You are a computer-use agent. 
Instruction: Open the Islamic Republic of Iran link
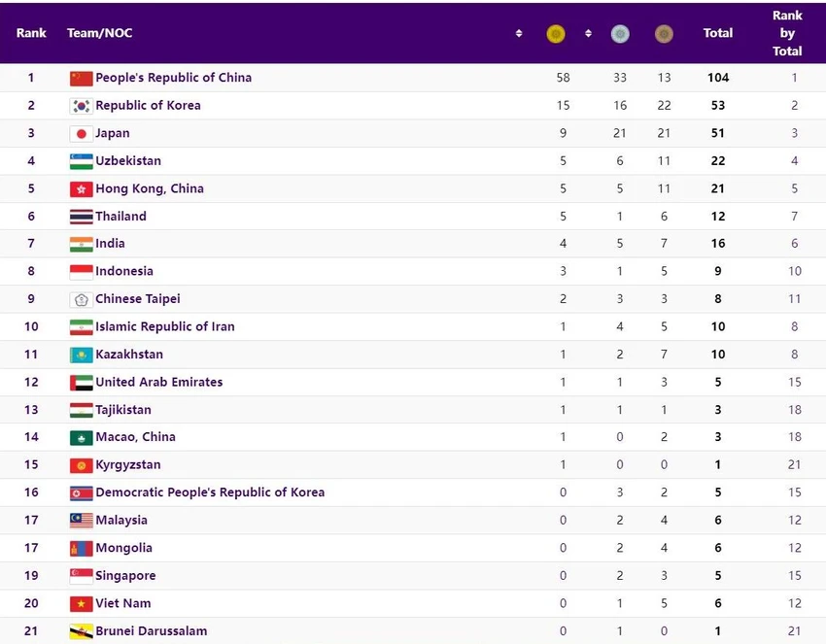pyautogui.click(x=165, y=326)
